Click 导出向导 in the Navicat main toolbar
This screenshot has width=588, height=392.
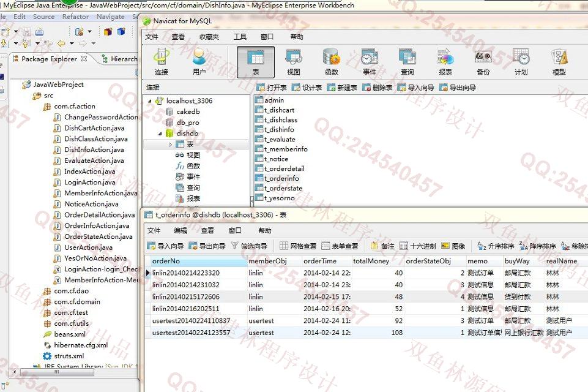(x=458, y=88)
